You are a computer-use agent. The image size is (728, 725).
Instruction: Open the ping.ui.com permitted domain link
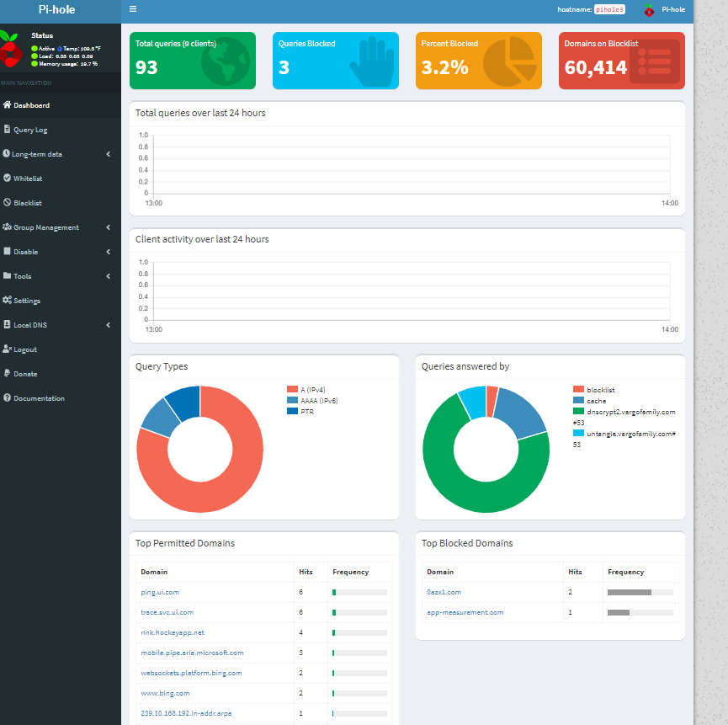tap(160, 592)
